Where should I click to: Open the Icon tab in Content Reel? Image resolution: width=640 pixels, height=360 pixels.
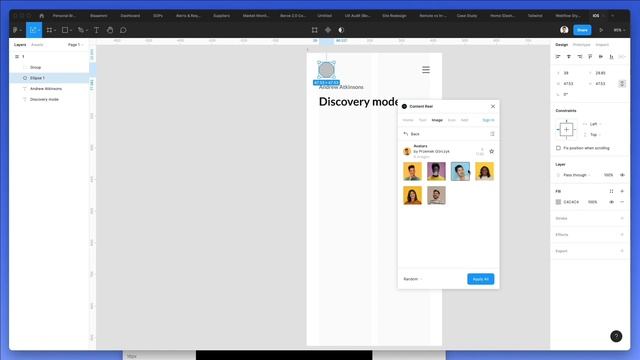(x=451, y=120)
